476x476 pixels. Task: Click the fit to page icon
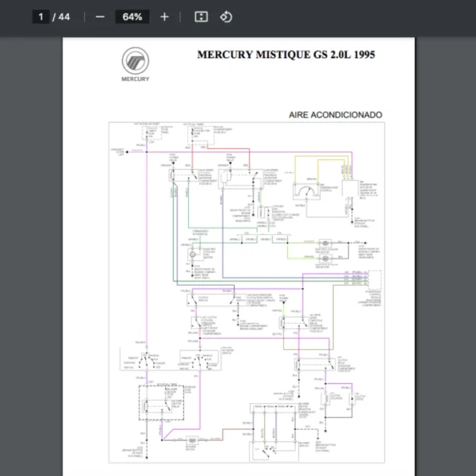(x=202, y=17)
